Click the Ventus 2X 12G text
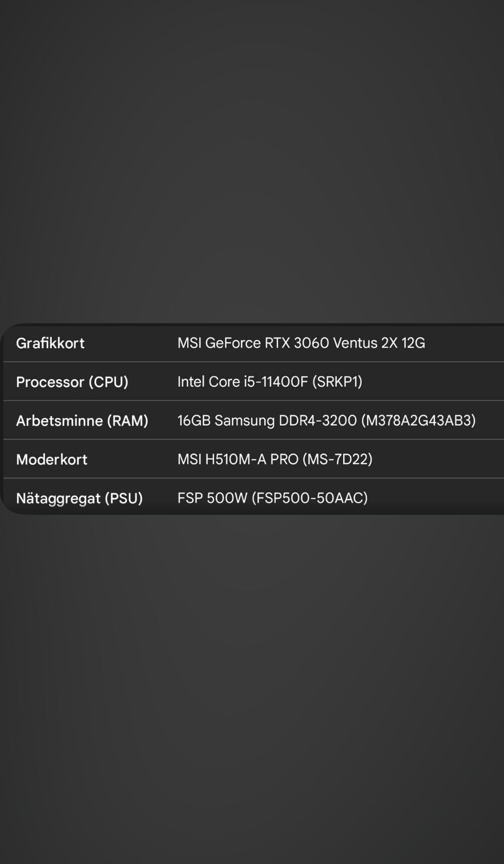504x864 pixels. pyautogui.click(x=379, y=343)
